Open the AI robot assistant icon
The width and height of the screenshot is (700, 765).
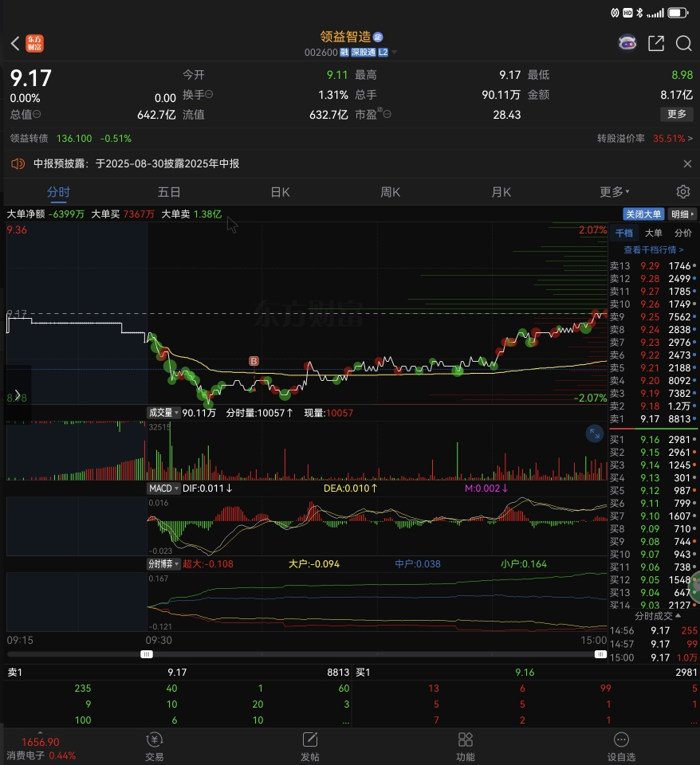click(x=627, y=43)
